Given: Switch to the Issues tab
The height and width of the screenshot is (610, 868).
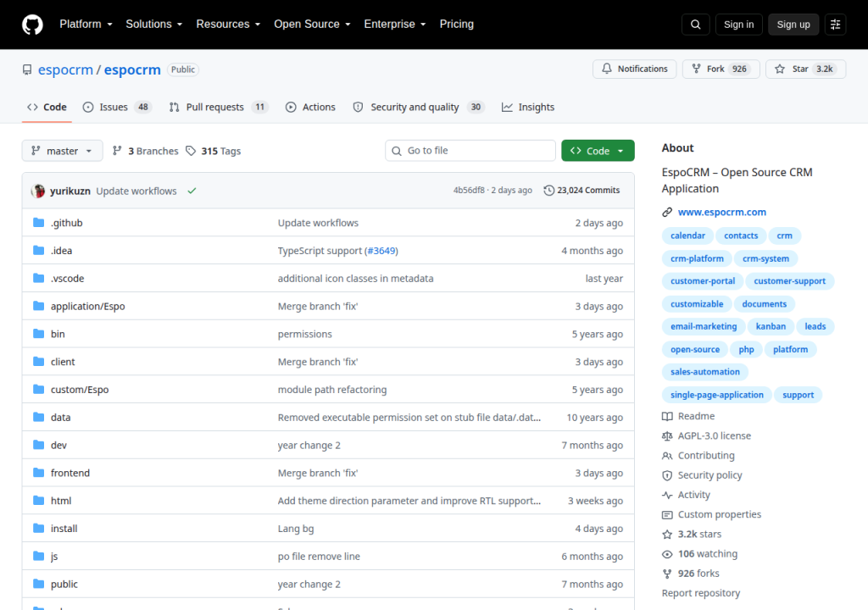Looking at the screenshot, I should click(117, 107).
